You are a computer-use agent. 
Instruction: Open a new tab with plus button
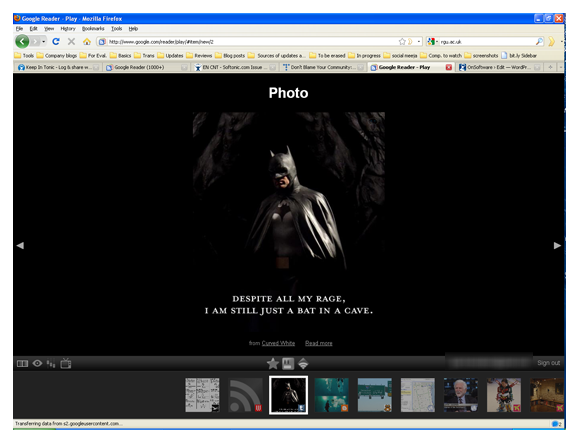click(550, 67)
